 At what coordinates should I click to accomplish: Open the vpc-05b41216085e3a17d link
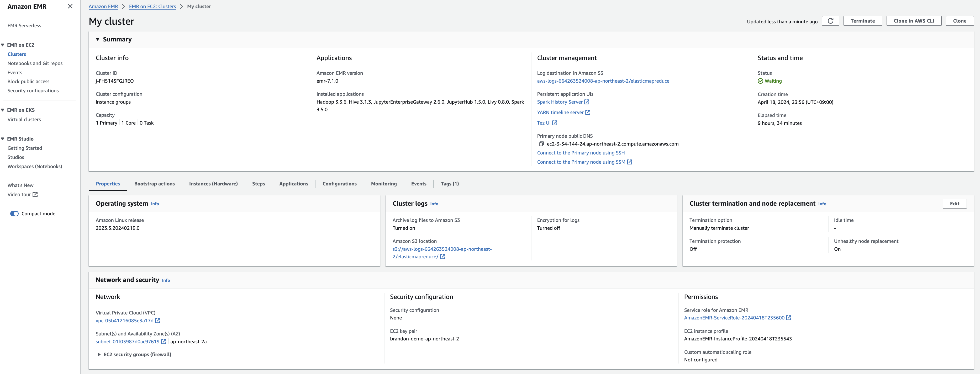tap(124, 320)
